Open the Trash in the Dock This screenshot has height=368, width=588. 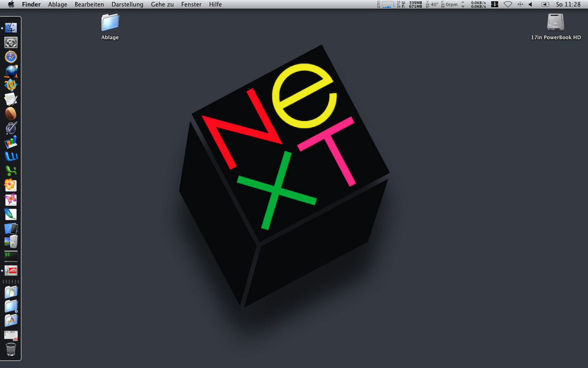coord(11,349)
